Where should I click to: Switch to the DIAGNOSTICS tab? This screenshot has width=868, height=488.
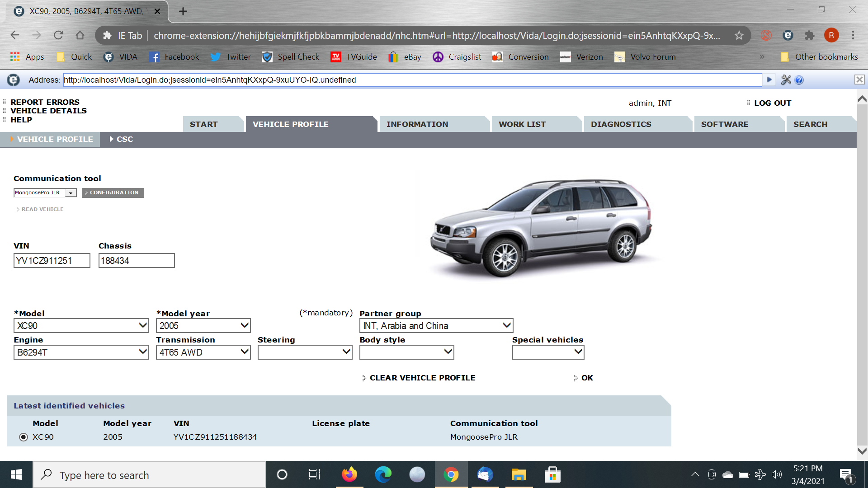coord(621,124)
